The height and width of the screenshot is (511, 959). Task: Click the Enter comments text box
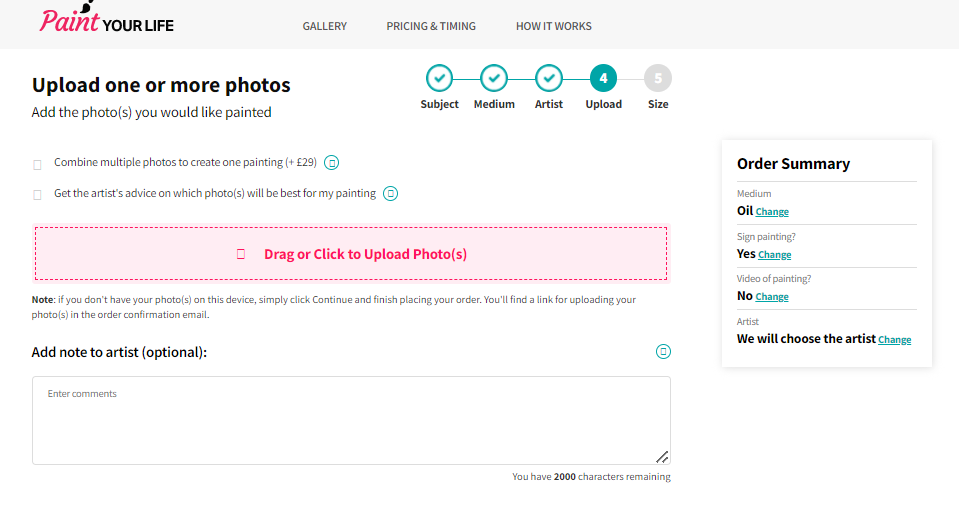pyautogui.click(x=351, y=420)
